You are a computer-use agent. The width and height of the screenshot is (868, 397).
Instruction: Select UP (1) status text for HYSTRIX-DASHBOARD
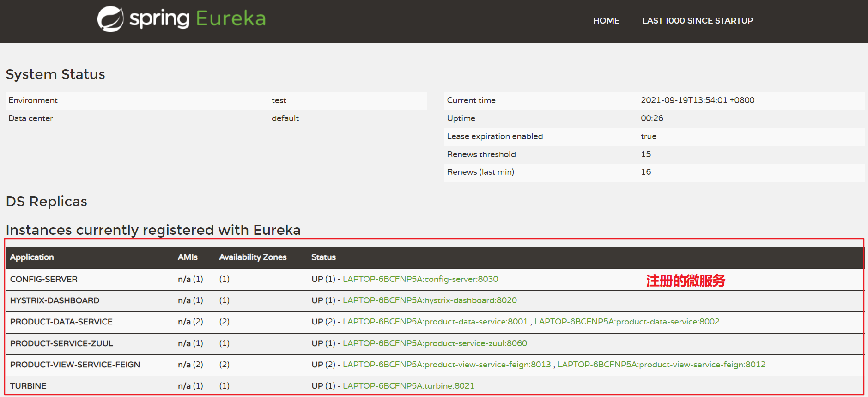pos(323,300)
